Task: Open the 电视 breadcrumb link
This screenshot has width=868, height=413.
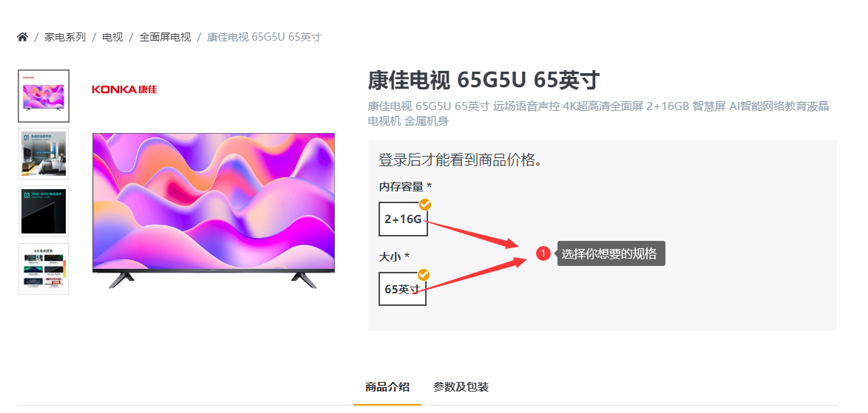Action: 112,37
